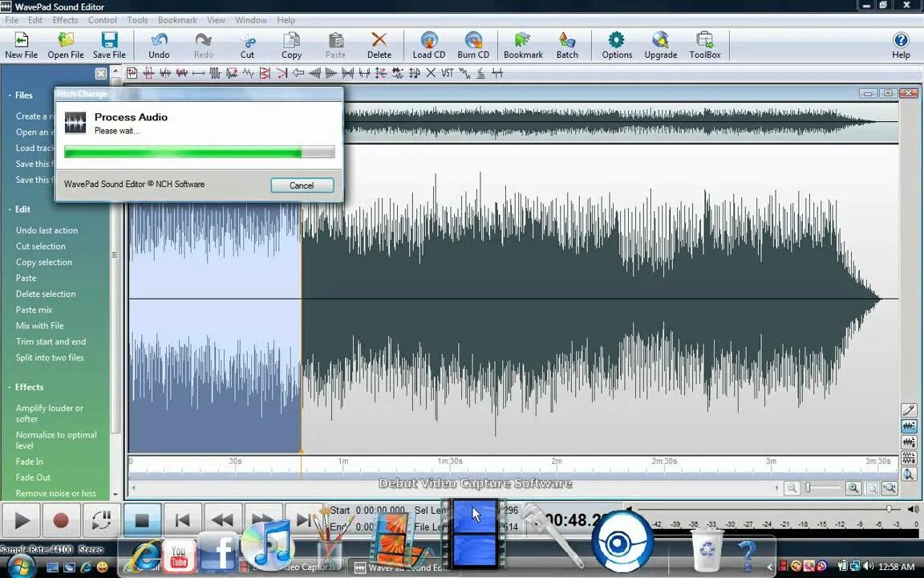Open the Control menu

[103, 20]
